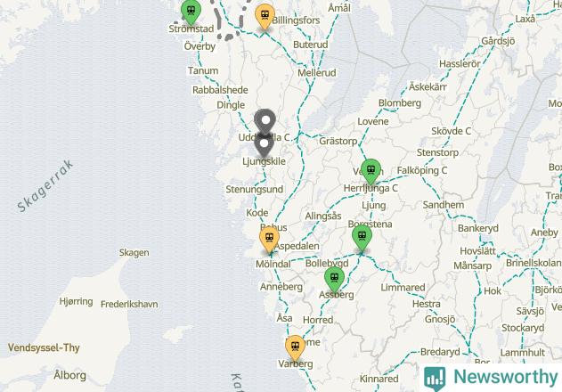
Task: Click the Newsworthy chart icon
Action: [435, 379]
